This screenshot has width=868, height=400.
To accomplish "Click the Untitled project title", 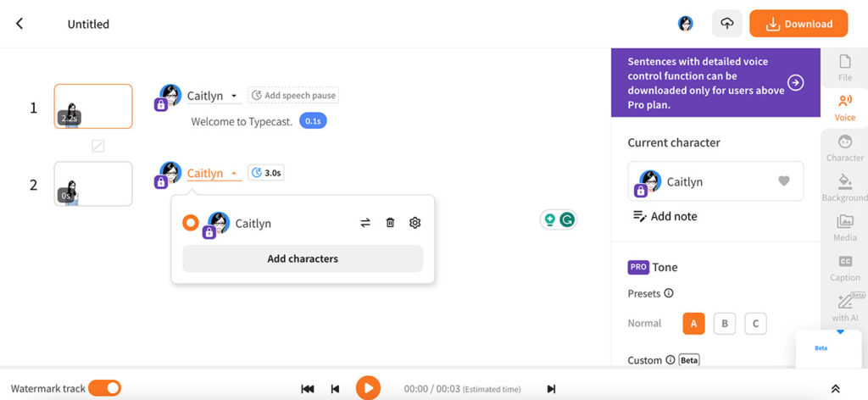I will point(88,24).
